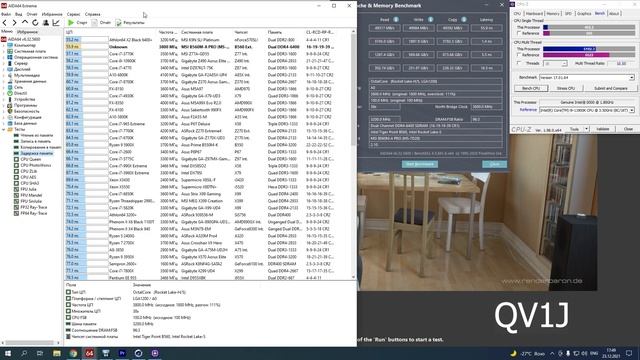Open CPU PhotoWorxx test
This screenshot has height=360, width=640.
tap(36, 165)
